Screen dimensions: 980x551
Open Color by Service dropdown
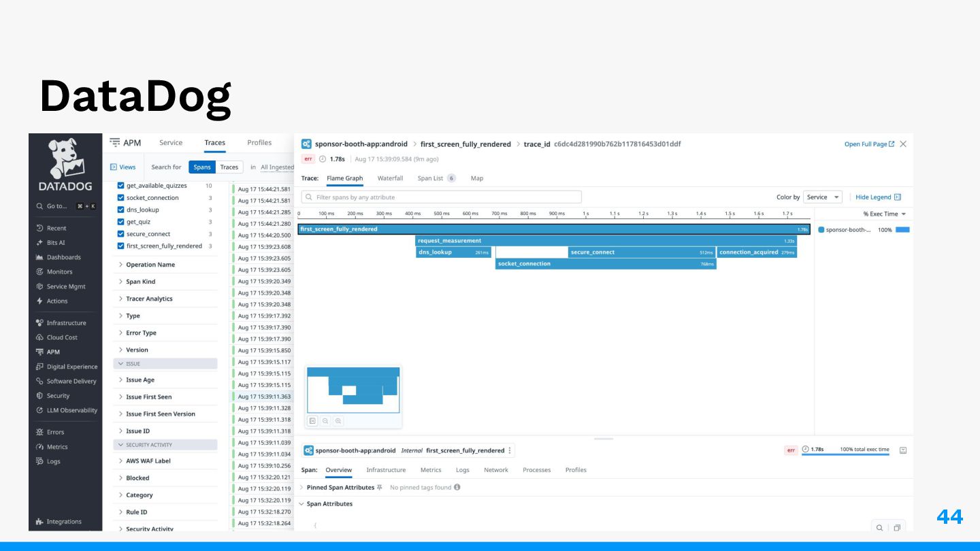pos(823,197)
